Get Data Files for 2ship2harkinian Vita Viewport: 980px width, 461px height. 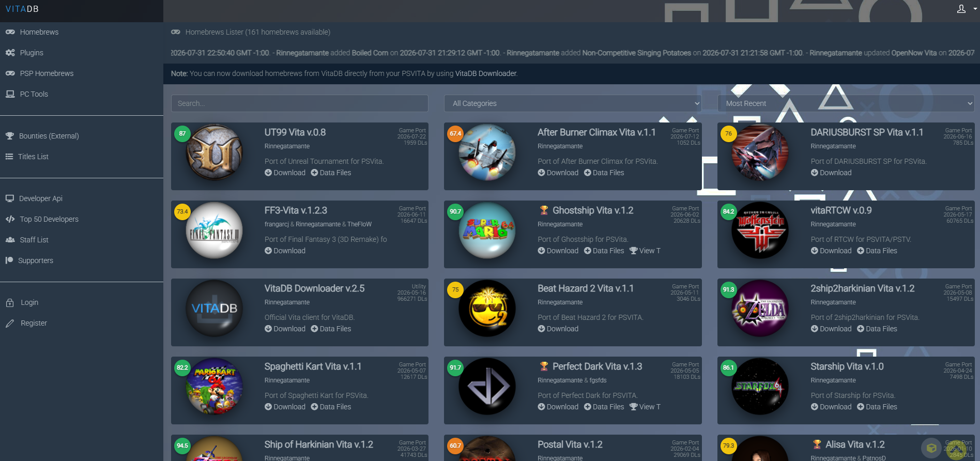877,329
